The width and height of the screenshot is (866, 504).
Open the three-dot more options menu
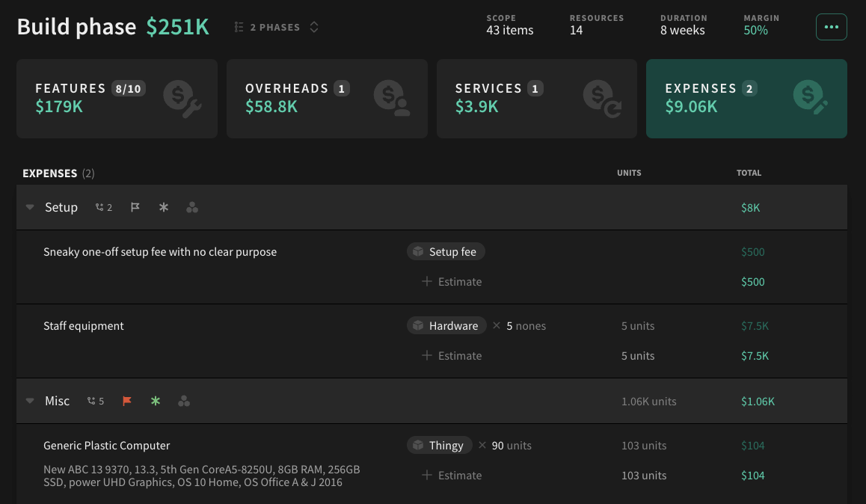831,27
